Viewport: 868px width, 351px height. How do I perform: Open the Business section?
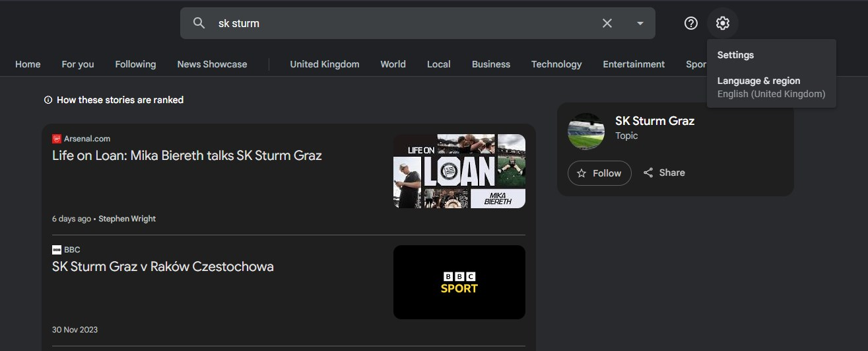[491, 64]
